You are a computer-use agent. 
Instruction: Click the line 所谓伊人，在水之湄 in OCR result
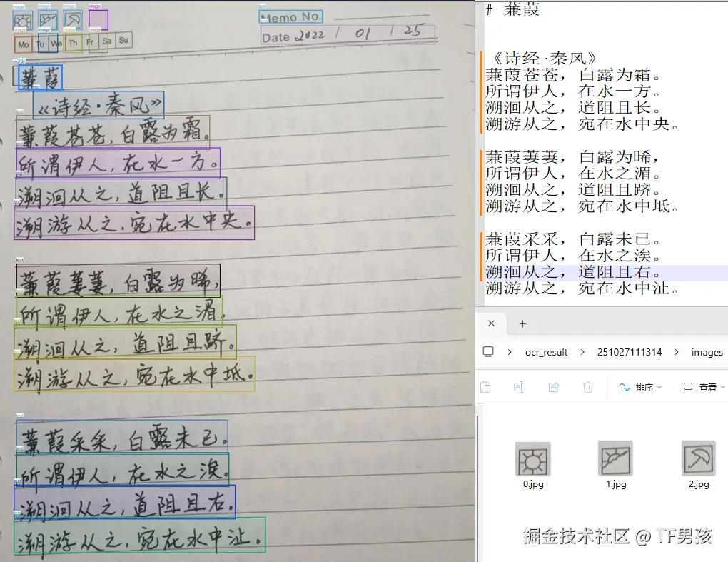(573, 174)
